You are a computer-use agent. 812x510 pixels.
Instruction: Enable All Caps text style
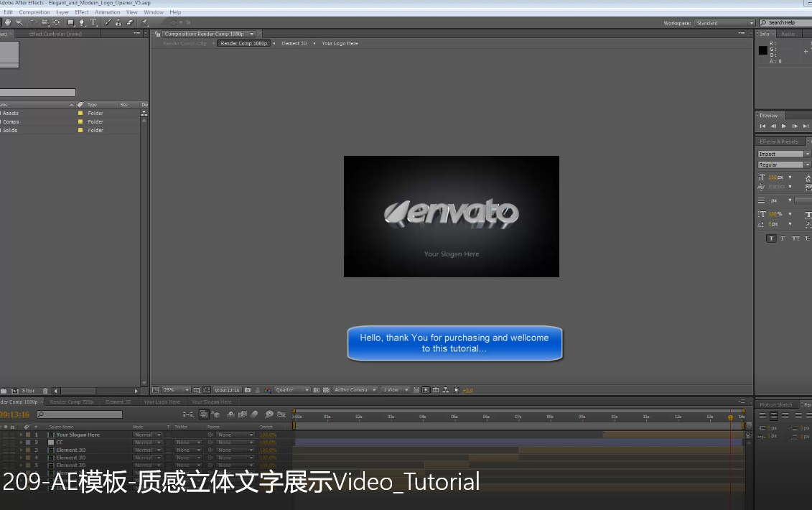tap(795, 238)
